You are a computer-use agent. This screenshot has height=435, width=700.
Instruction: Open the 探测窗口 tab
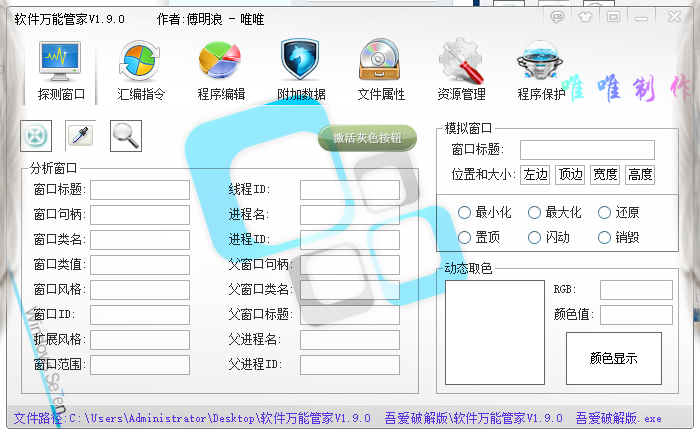tap(60, 70)
